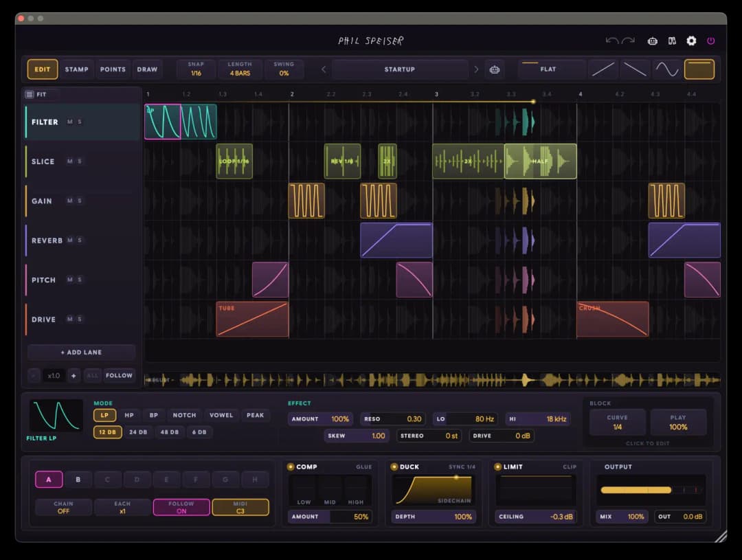Screen dimensions: 742x560
Task: Select HP filter mode
Action: pos(129,415)
